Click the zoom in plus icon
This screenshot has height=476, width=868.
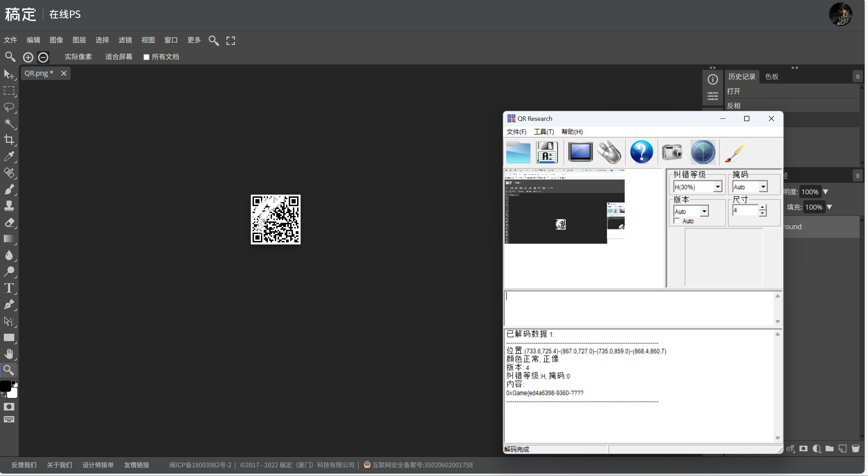click(28, 57)
